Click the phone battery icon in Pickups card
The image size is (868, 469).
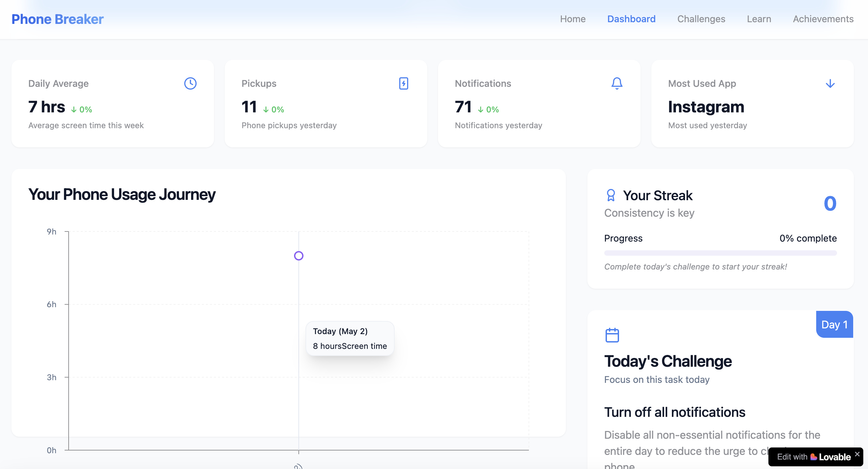point(403,83)
